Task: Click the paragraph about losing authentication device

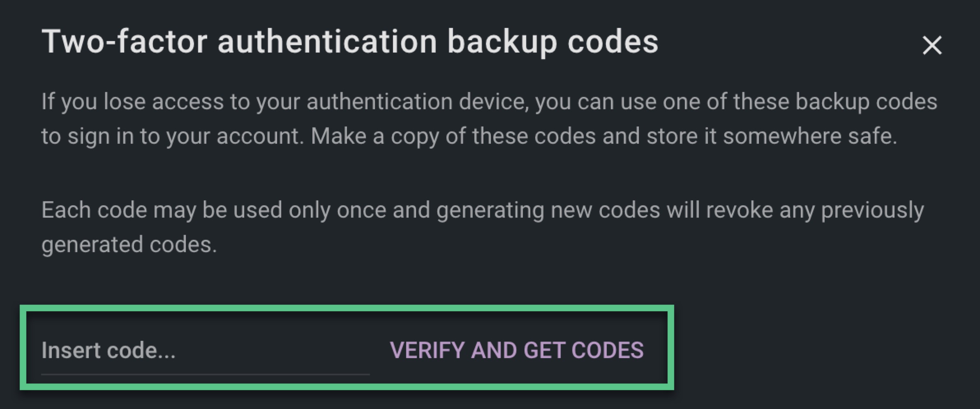Action: click(x=489, y=119)
